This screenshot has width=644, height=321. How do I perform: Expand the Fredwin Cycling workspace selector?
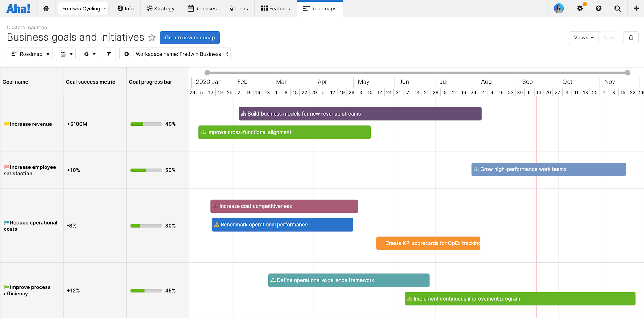(x=83, y=8)
